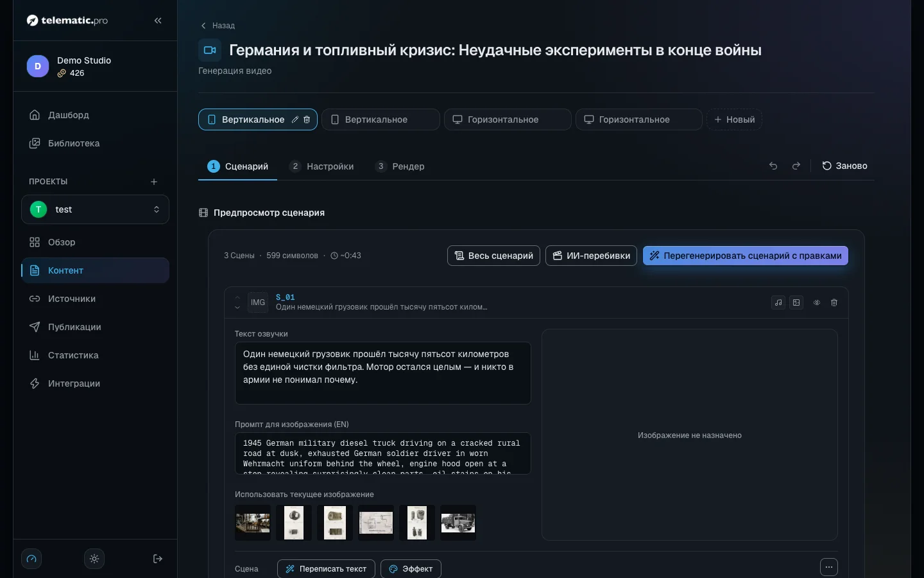Screen dimensions: 924x578
Task: Select the fourth diagram thumbnail
Action: (376, 523)
